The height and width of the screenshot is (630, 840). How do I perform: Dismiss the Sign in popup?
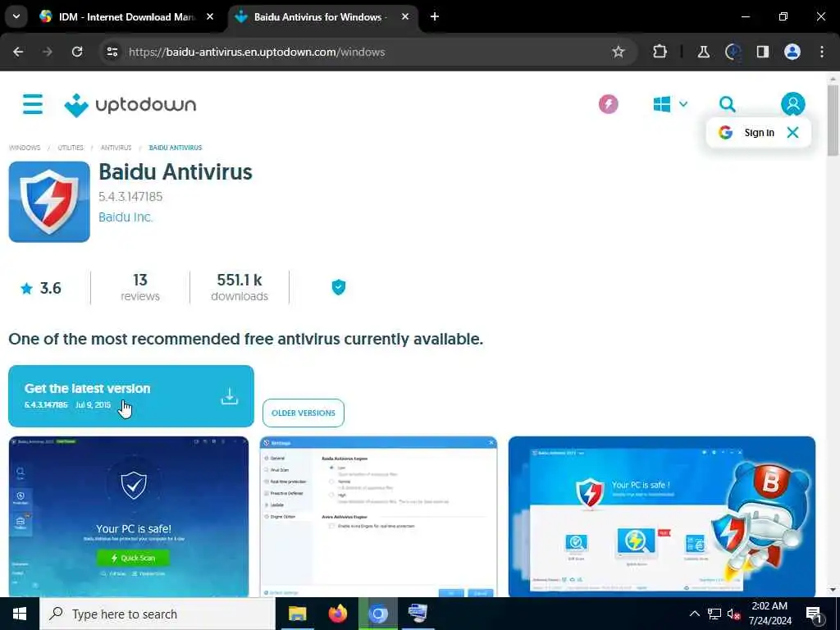792,132
